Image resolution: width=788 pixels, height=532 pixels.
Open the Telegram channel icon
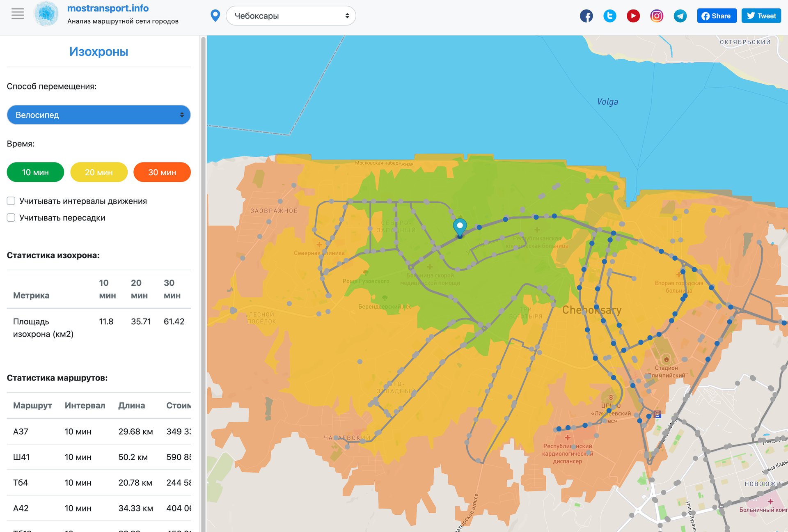tap(680, 16)
